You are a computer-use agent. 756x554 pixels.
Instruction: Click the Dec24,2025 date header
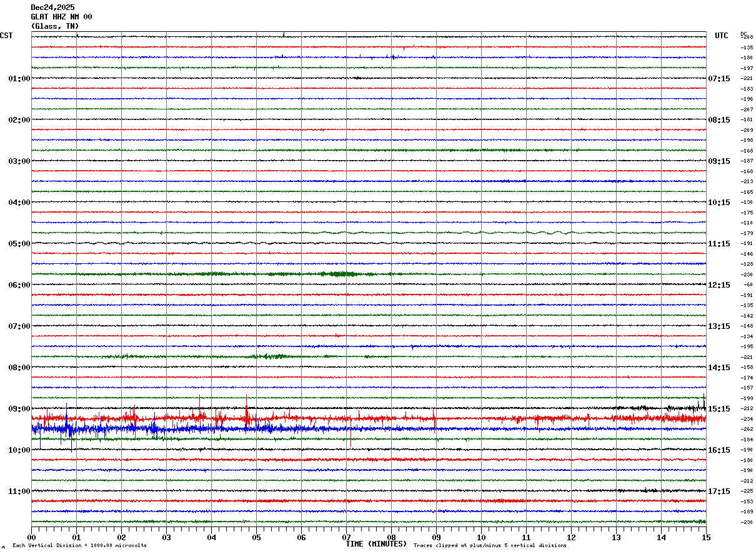[52, 8]
